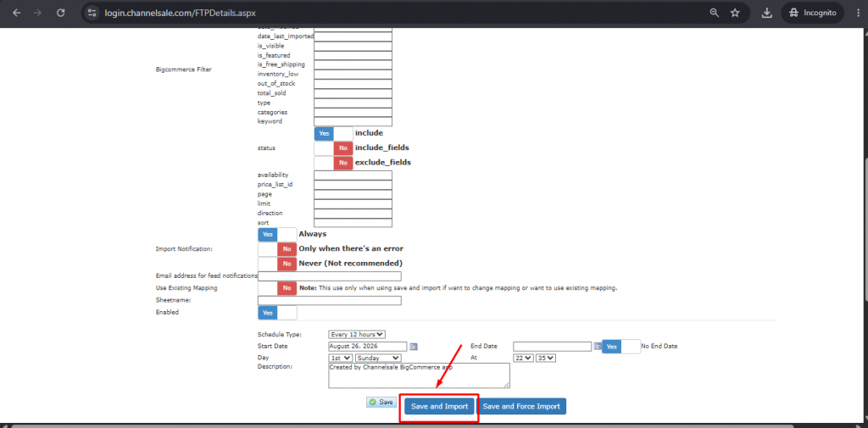Click the page filter input field

tap(353, 194)
